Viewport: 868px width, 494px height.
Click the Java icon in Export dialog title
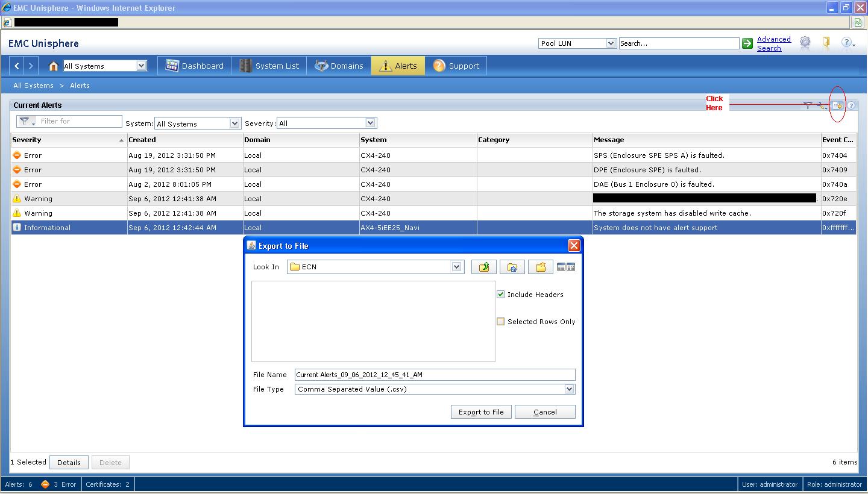252,245
